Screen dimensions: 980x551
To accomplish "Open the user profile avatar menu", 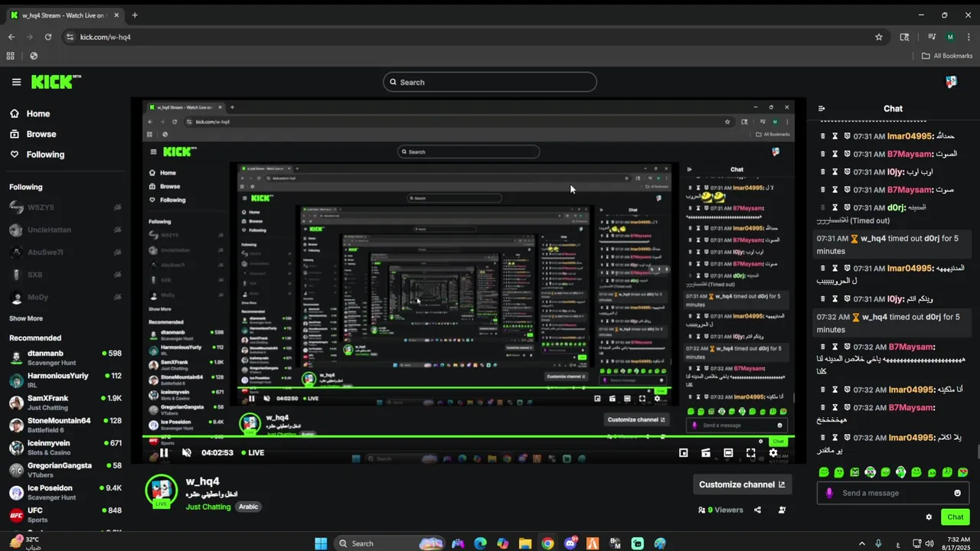I will click(951, 82).
